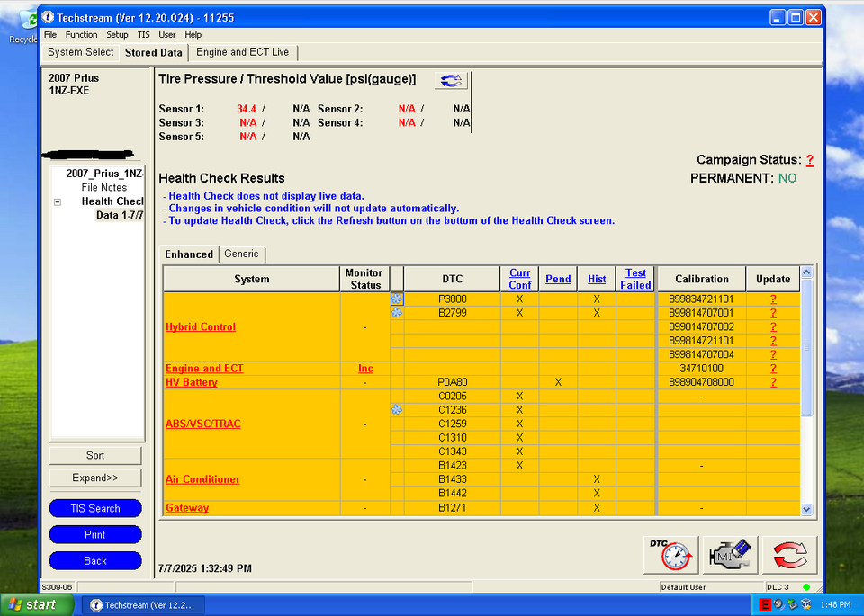Image resolution: width=864 pixels, height=616 pixels.
Task: Click the Inc monitor status link
Action: (365, 369)
